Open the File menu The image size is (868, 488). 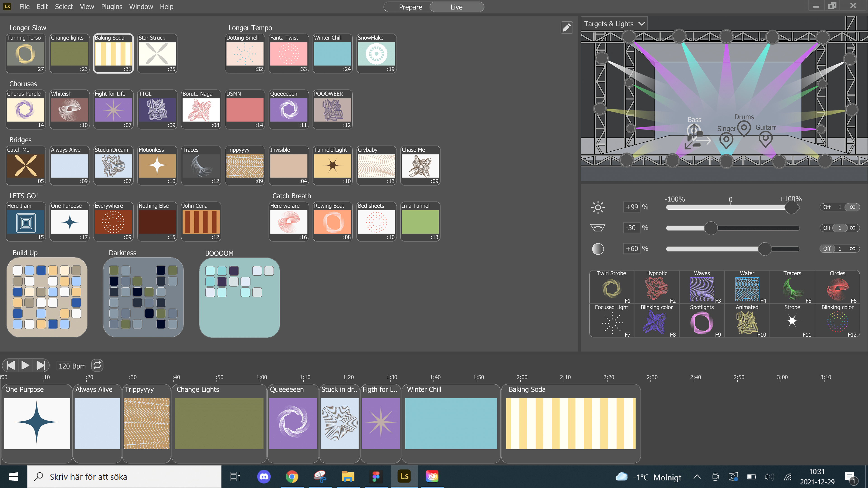(24, 7)
